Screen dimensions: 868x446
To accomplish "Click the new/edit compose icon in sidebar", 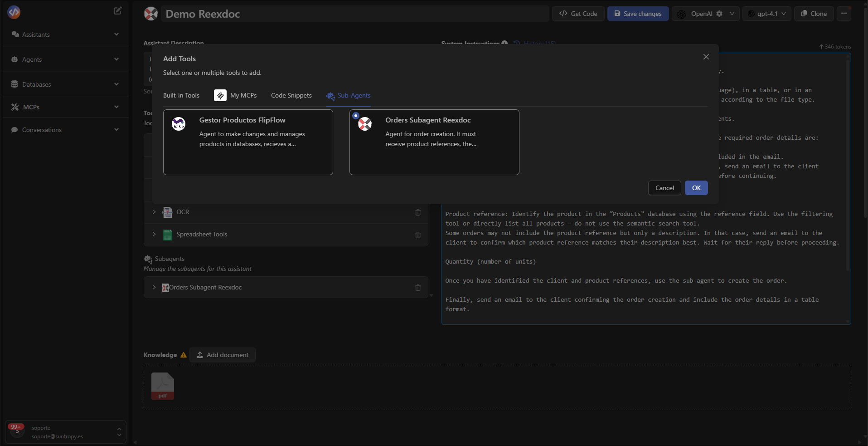I will tap(117, 10).
